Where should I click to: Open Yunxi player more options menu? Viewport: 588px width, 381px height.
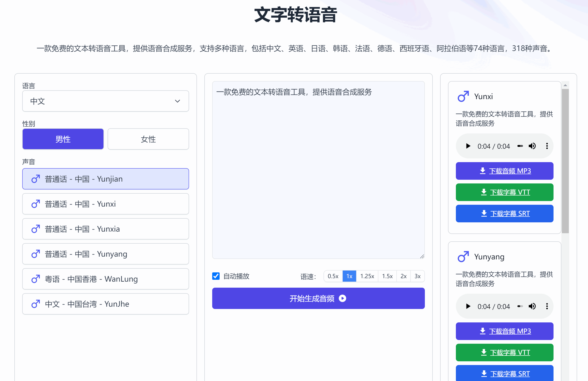(x=547, y=146)
